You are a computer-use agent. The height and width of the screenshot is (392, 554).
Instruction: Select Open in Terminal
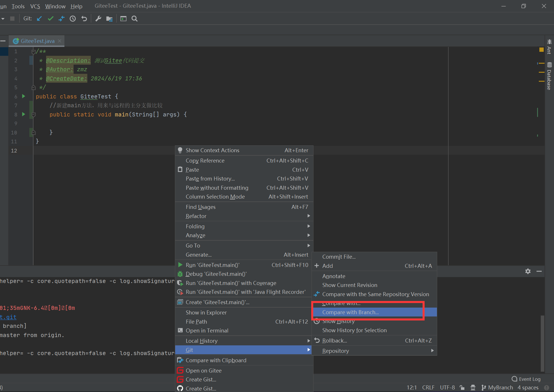point(244,330)
